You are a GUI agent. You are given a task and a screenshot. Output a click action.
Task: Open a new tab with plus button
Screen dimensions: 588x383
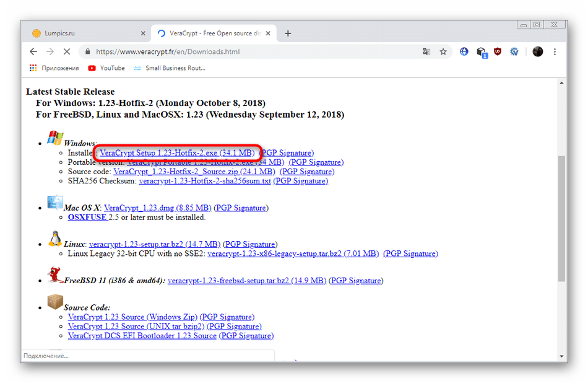point(288,33)
